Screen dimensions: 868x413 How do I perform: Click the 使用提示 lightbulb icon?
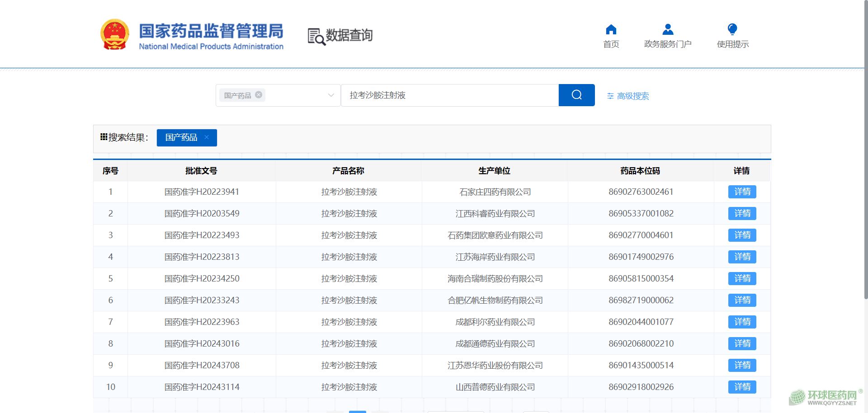coord(732,30)
